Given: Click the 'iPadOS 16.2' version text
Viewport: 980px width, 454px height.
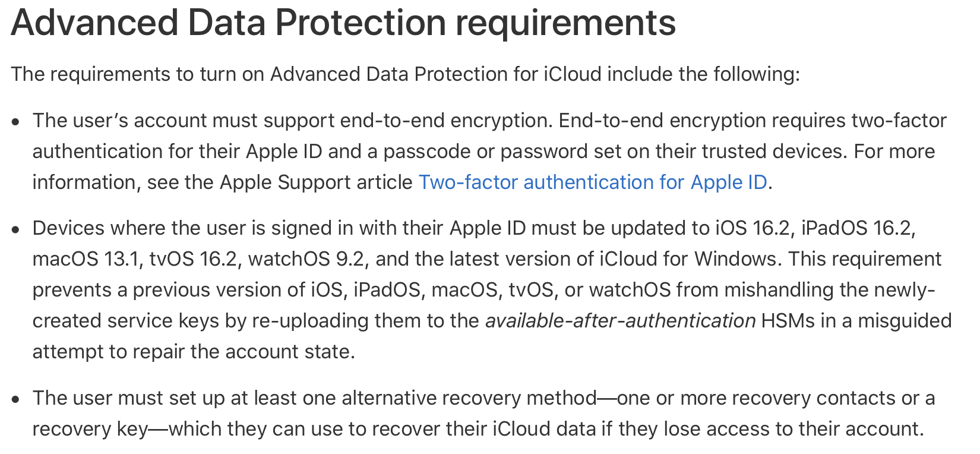Looking at the screenshot, I should [856, 228].
